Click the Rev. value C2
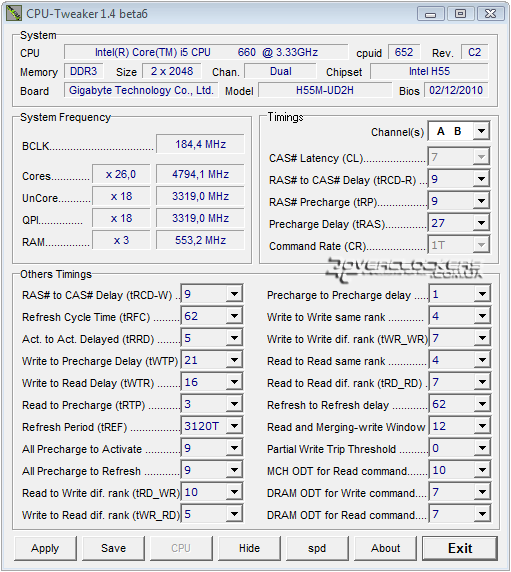The image size is (511, 572). 475,52
